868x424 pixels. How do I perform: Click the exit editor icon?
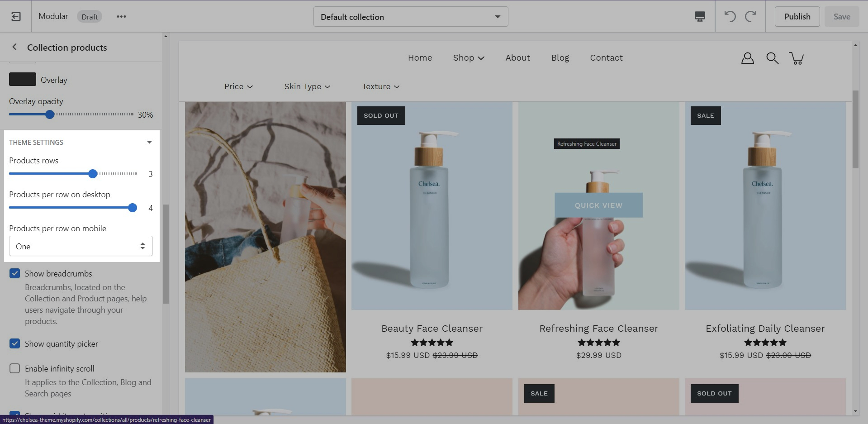pyautogui.click(x=16, y=17)
